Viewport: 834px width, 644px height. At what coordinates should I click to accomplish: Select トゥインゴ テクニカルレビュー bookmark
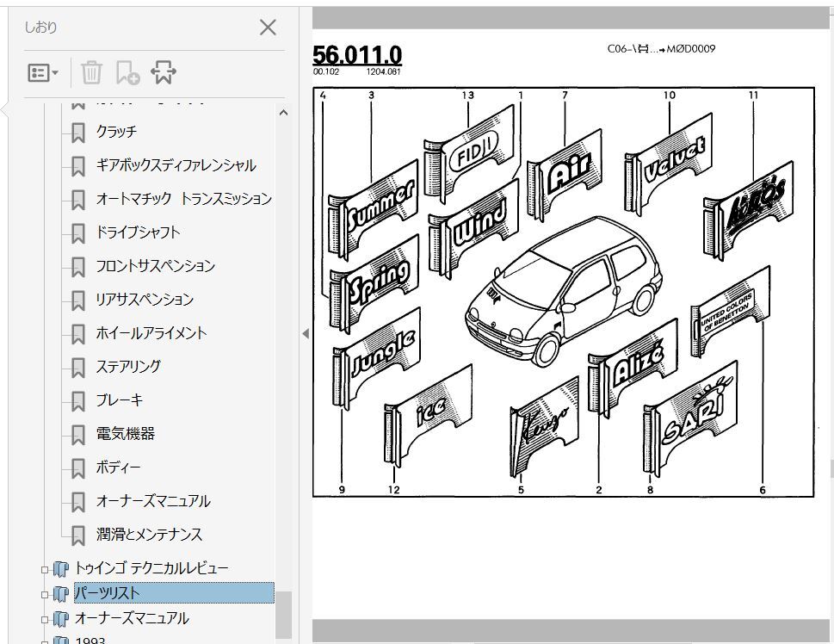tap(151, 568)
